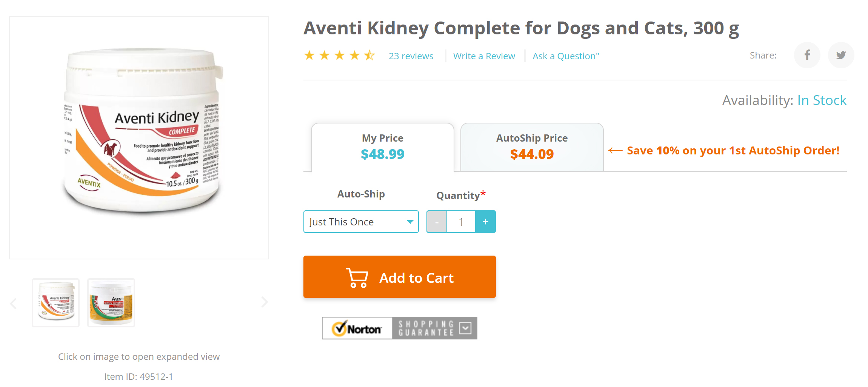The image size is (868, 387).
Task: Click the star rating icons
Action: point(339,56)
